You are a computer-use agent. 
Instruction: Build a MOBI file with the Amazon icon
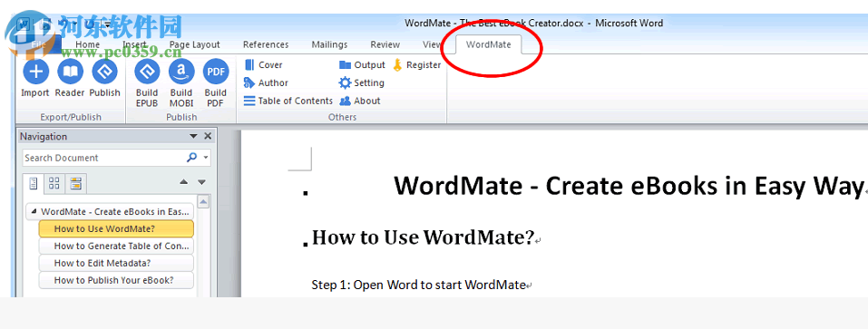pyautogui.click(x=181, y=83)
